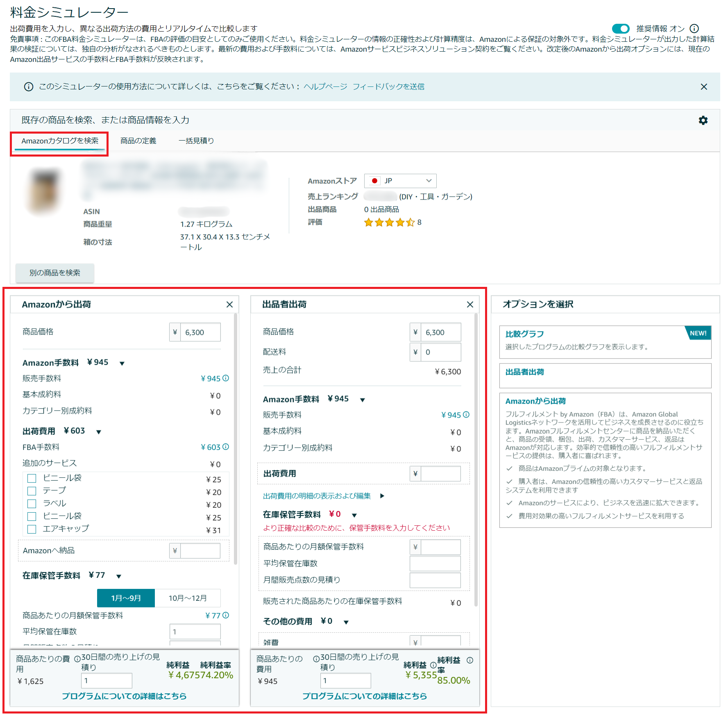
Task: Select Amazonから出荷 option card
Action: [x=605, y=460]
